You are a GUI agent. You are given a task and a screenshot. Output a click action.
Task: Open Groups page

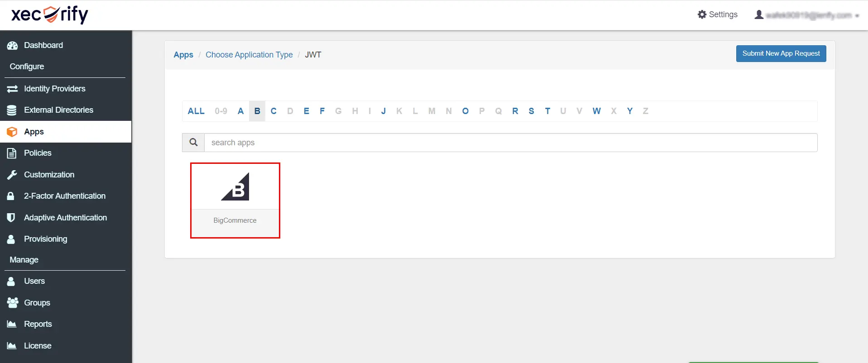pyautogui.click(x=37, y=303)
